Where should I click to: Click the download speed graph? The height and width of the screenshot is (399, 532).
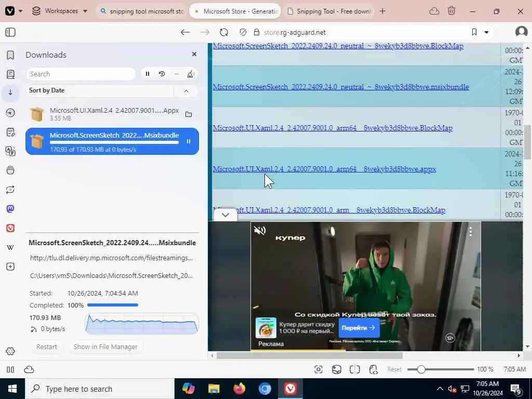tap(142, 324)
